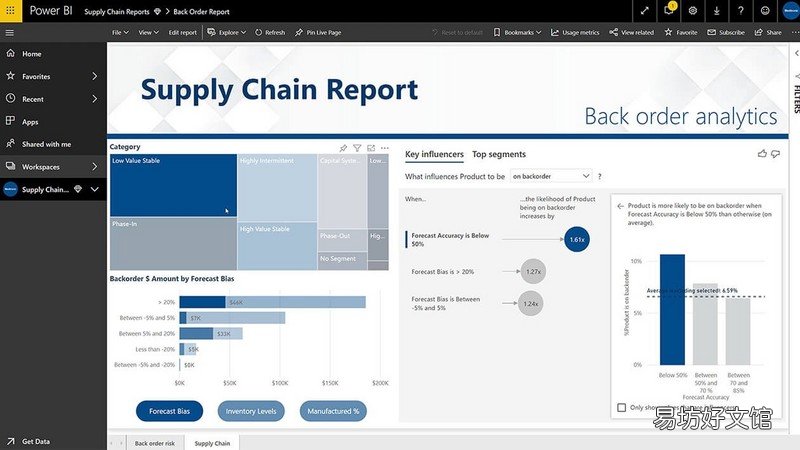Image resolution: width=800 pixels, height=450 pixels.
Task: Switch to Key influencers tab
Action: (x=434, y=154)
